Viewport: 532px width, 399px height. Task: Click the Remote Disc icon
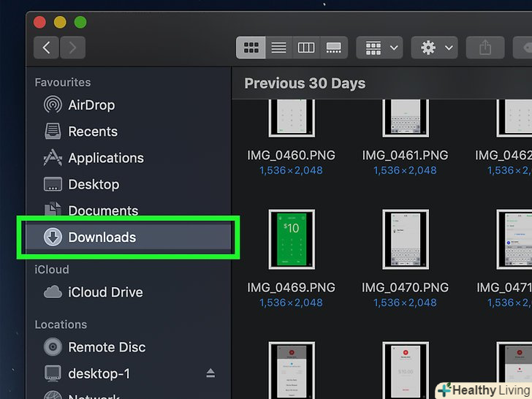[53, 347]
